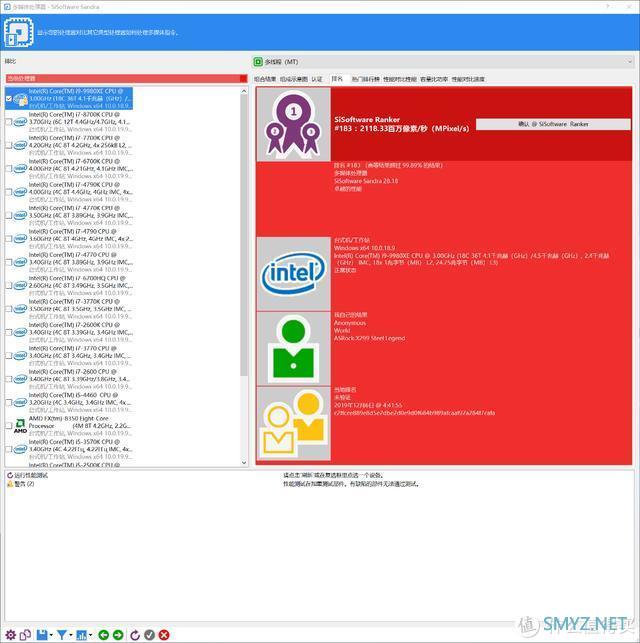Click the gray checkmark OK icon

pyautogui.click(x=149, y=634)
